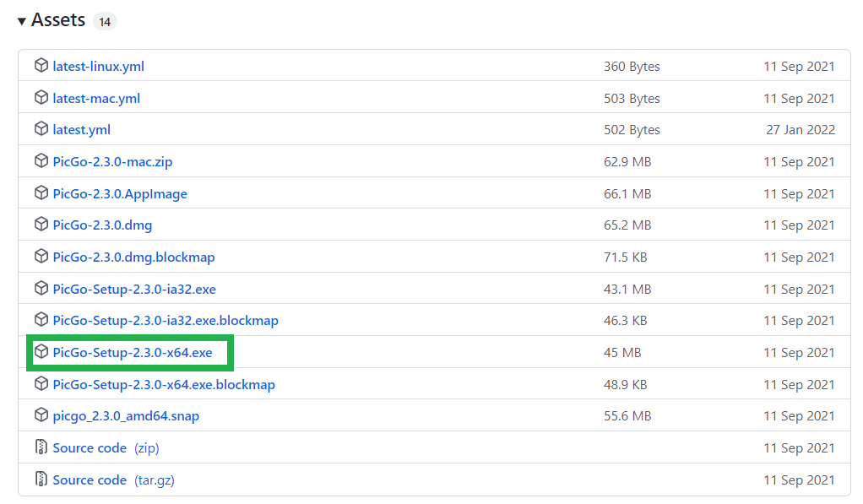The image size is (863, 504).
Task: Click the package icon beside PicGo-Setup-2.3.0-x64.exe.blockmap
Action: pyautogui.click(x=41, y=383)
